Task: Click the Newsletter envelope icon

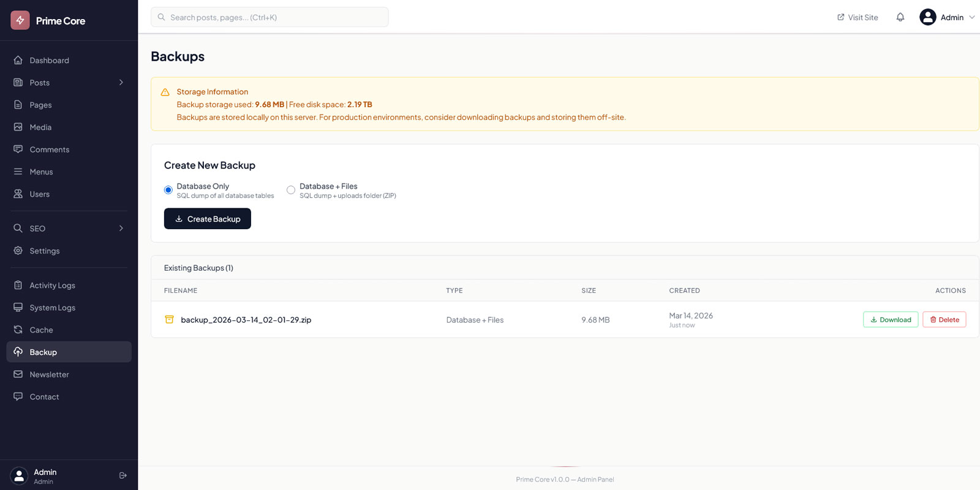Action: [x=18, y=374]
